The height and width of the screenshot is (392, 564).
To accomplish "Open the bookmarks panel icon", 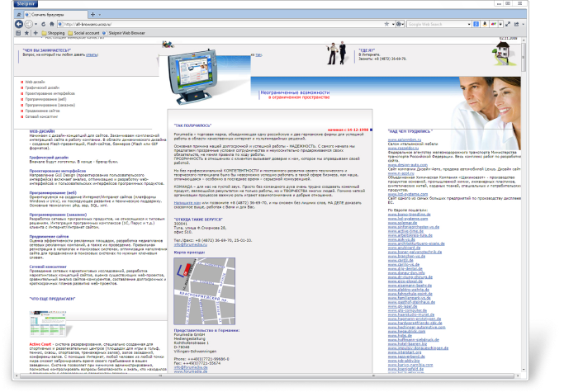I will point(18,33).
